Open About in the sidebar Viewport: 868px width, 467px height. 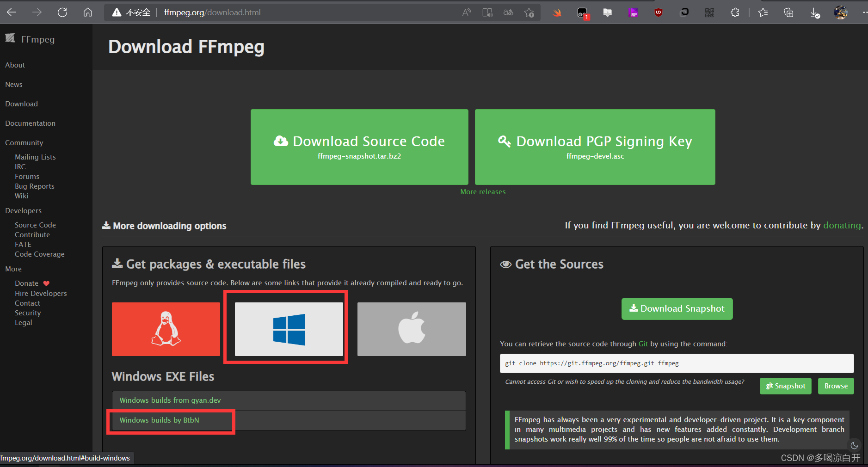(x=15, y=65)
